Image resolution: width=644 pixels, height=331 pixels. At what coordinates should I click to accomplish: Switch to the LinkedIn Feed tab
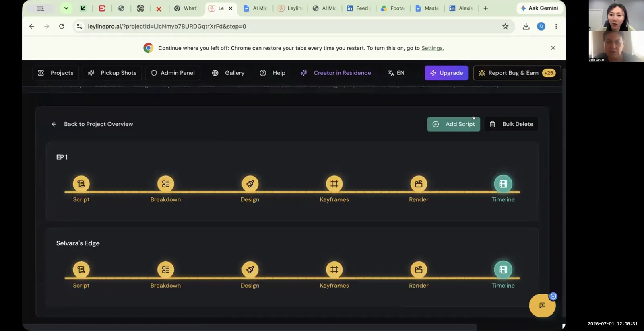tap(358, 8)
